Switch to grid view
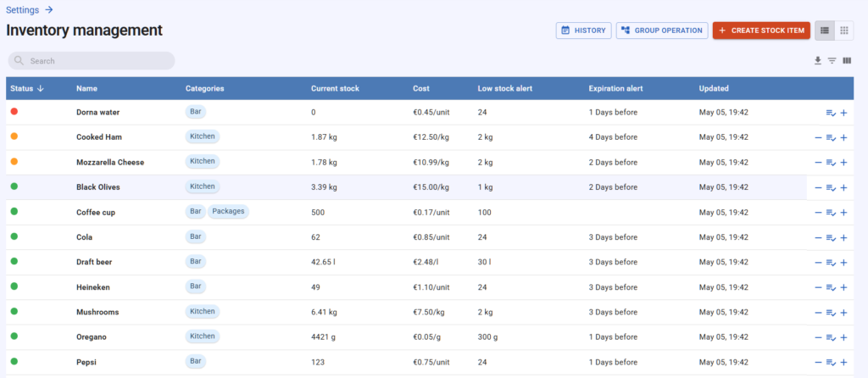Viewport: 868px width, 378px height. 843,31
